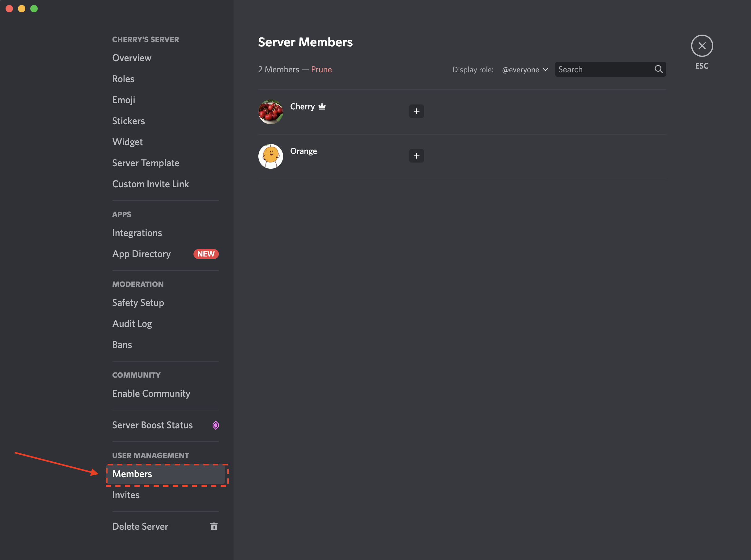Click the add role plus icon for Orange
Screen dimensions: 751x560
coord(416,155)
